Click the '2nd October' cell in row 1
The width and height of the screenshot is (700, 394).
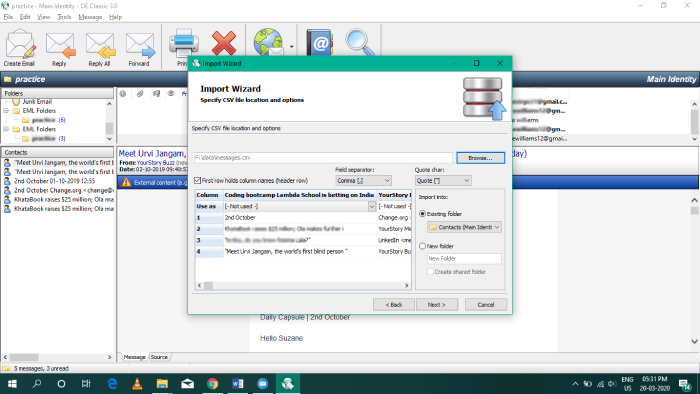[300, 218]
